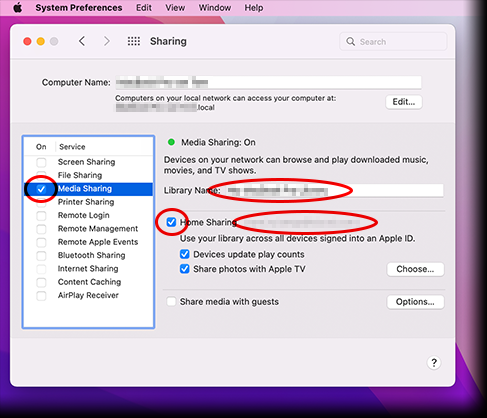Viewport: 487px width, 418px height.
Task: Toggle the Home Sharing checkbox
Action: tap(171, 222)
